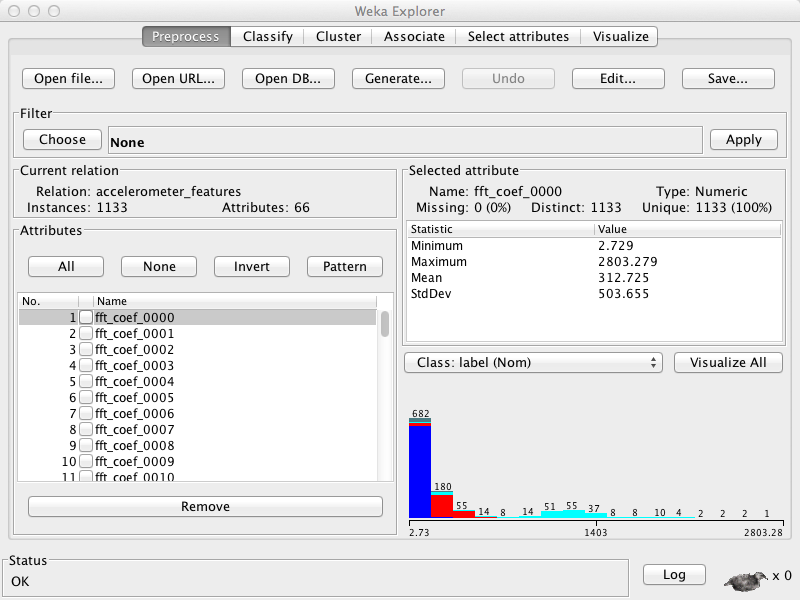
Task: Select the fft_coef_0008 attribute row
Action: click(198, 445)
